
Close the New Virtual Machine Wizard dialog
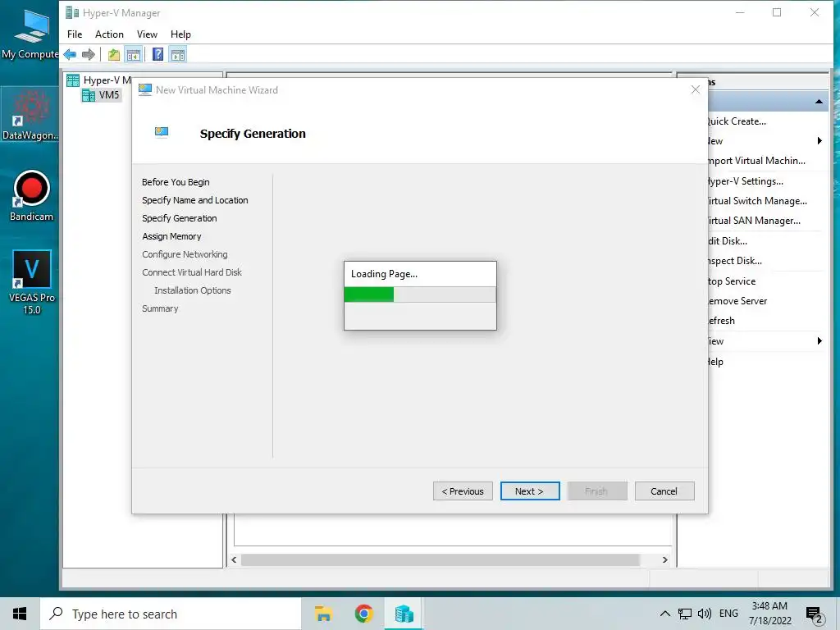(696, 89)
